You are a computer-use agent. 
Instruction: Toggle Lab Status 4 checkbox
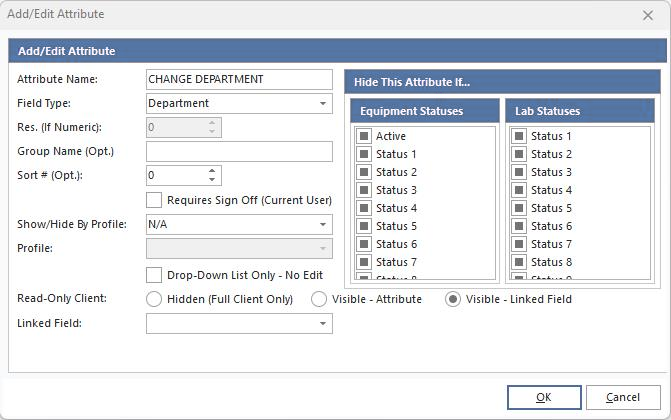[x=519, y=190]
